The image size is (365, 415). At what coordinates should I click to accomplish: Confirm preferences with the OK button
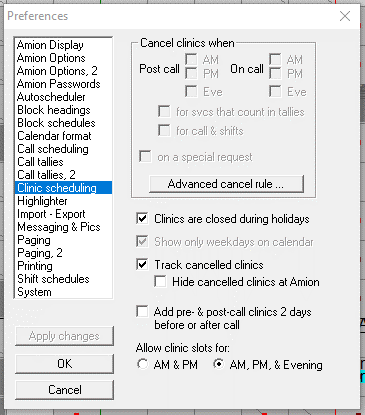click(64, 364)
